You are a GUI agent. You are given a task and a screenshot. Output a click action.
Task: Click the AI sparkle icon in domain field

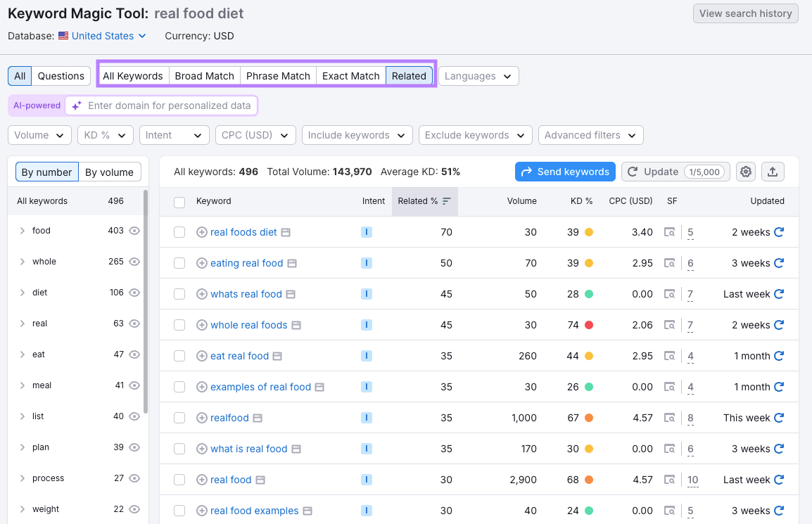[x=76, y=105]
